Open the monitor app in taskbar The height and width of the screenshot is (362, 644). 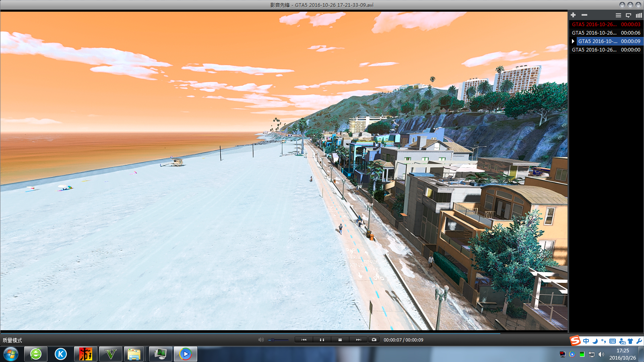[x=161, y=354]
